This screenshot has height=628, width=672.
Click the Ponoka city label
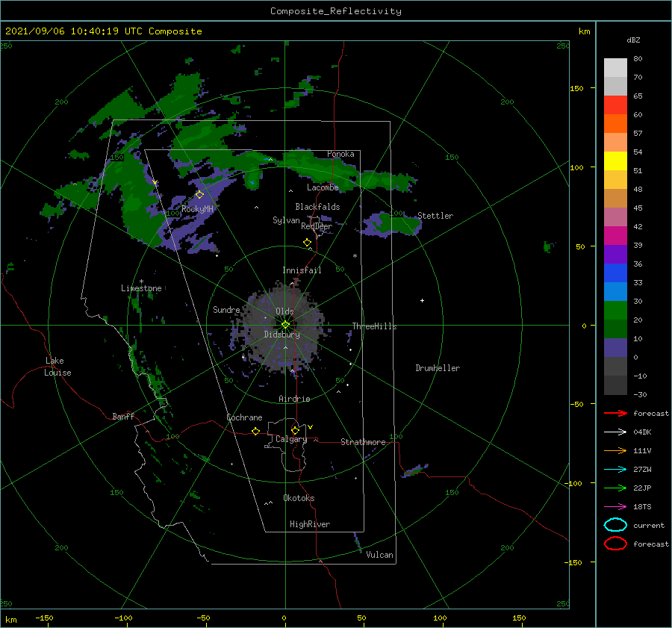340,154
